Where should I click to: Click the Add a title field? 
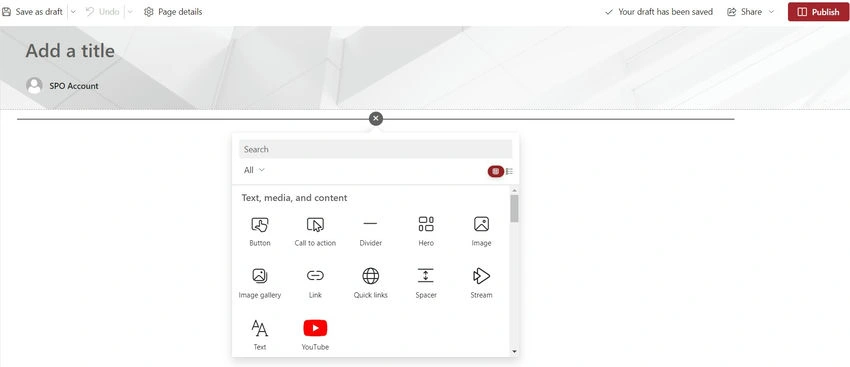click(70, 51)
